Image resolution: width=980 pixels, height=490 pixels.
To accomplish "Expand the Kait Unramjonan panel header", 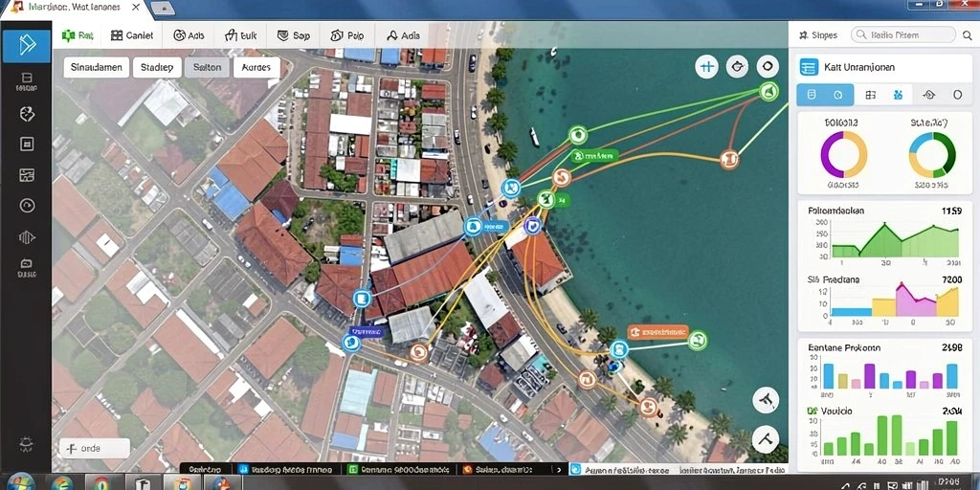I will click(883, 67).
